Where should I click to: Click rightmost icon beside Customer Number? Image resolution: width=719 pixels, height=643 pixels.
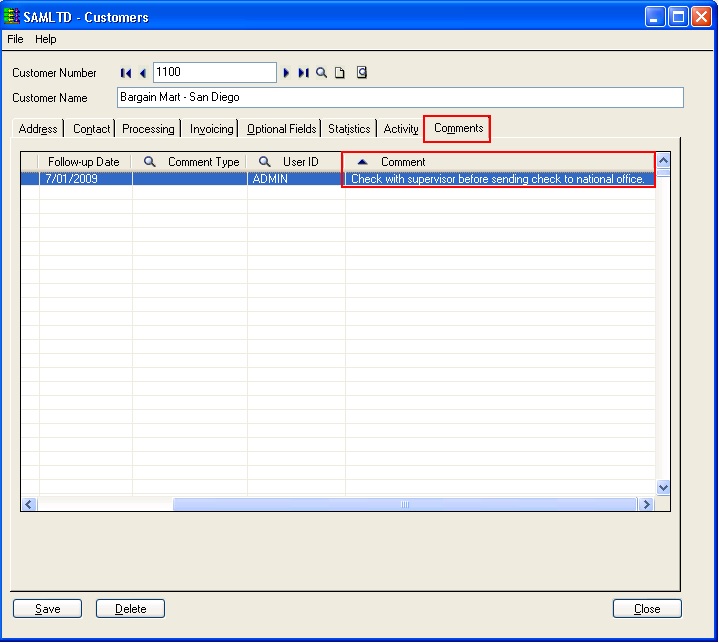pos(362,73)
